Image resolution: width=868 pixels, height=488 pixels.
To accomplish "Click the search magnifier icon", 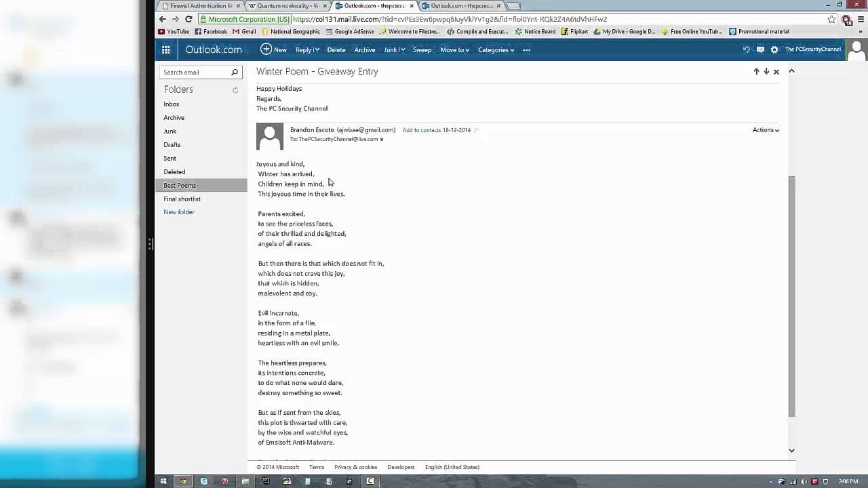I will 235,72.
